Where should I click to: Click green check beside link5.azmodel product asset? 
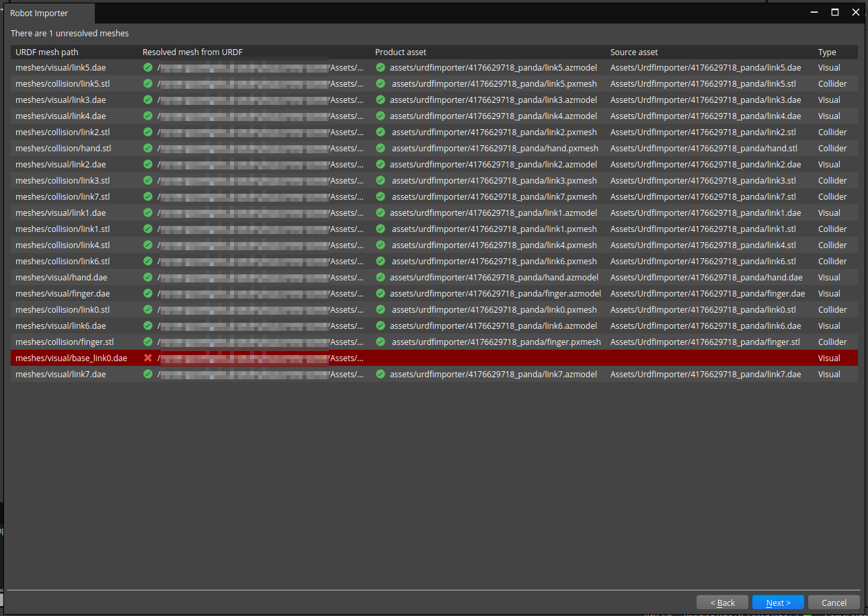381,67
